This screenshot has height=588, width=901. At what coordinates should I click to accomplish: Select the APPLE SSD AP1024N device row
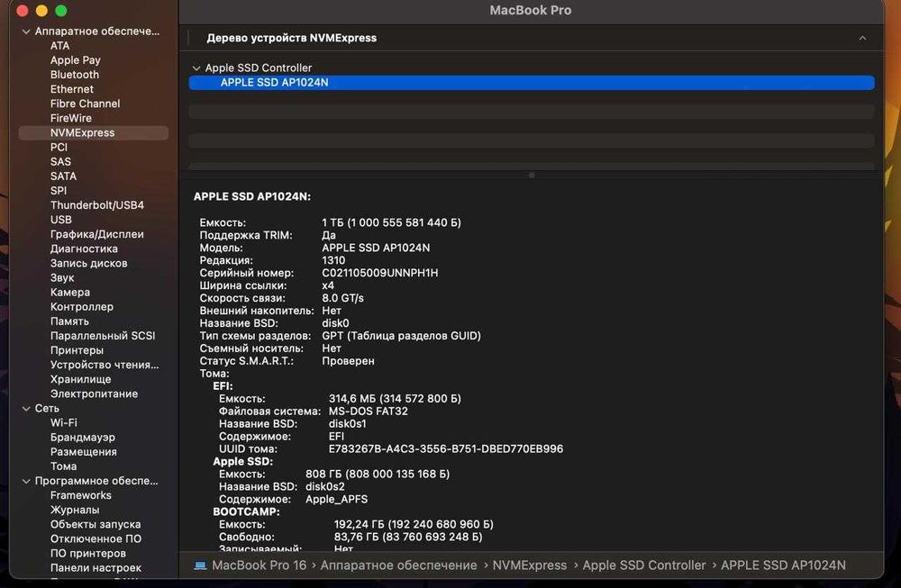[532, 83]
